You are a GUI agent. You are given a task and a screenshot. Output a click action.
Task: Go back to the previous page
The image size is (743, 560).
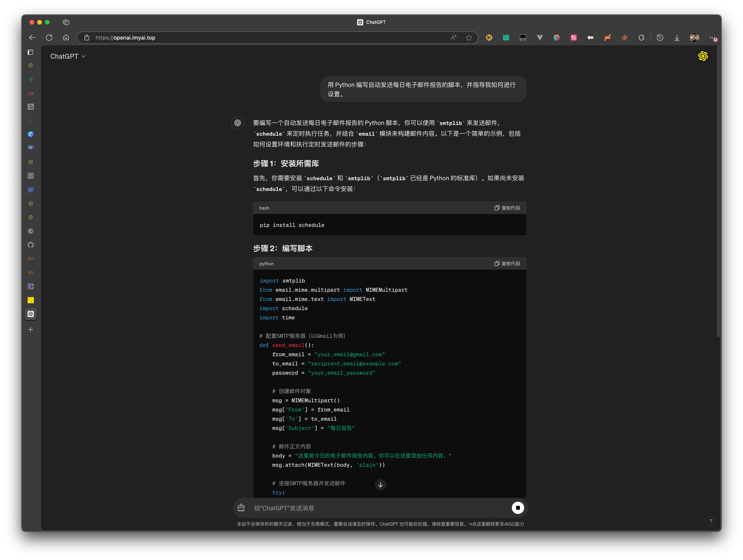32,38
